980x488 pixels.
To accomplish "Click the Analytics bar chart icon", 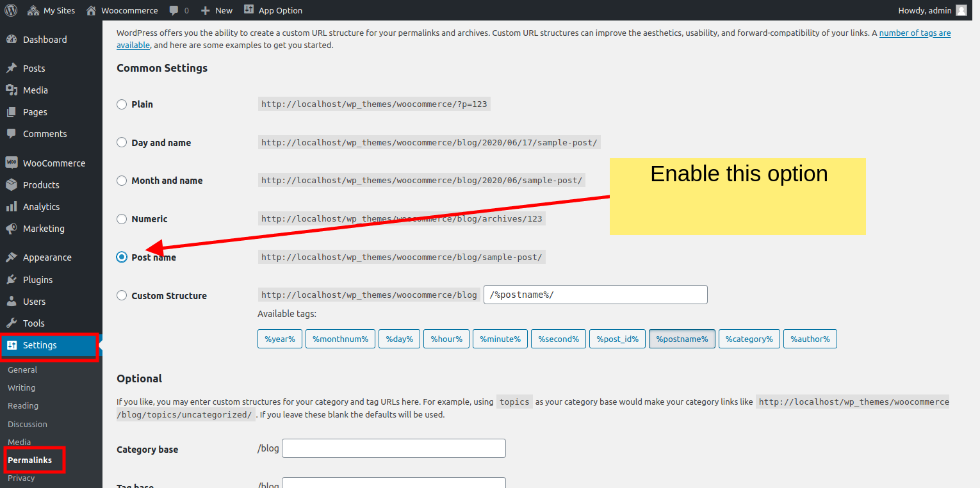I will pyautogui.click(x=12, y=206).
